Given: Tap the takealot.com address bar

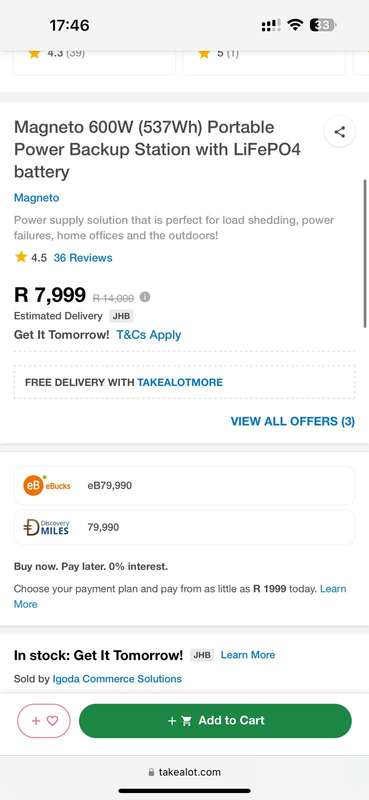Looking at the screenshot, I should pyautogui.click(x=184, y=772).
